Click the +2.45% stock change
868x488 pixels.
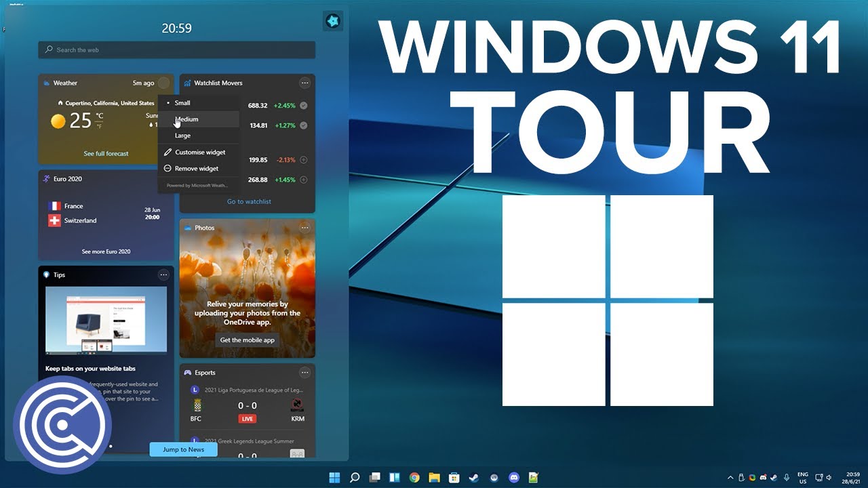(x=285, y=106)
